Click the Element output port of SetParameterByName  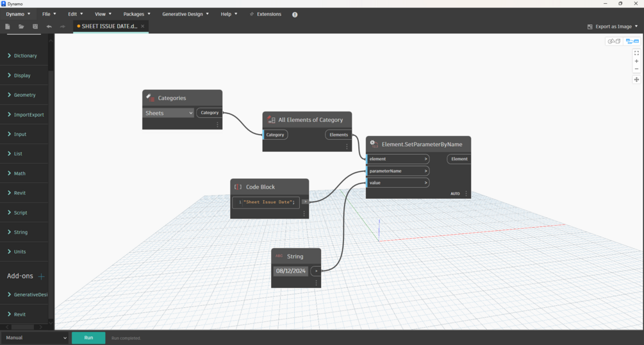click(x=459, y=159)
